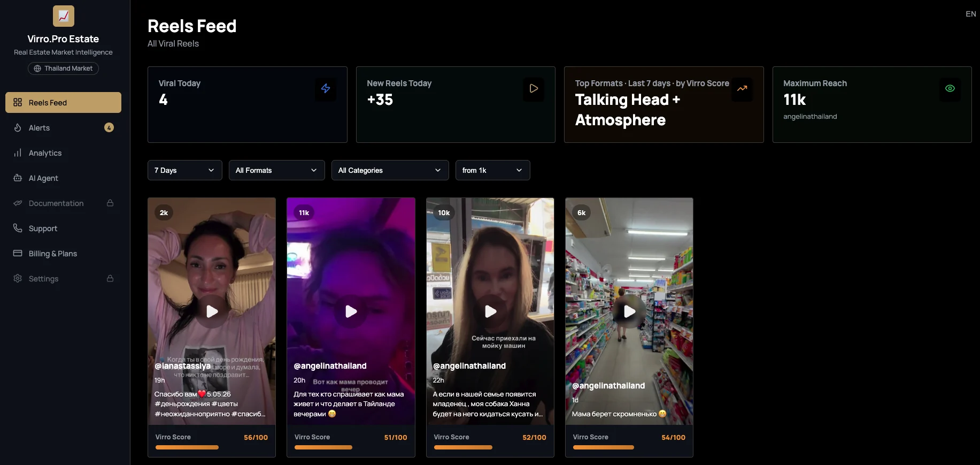Image resolution: width=980 pixels, height=465 pixels.
Task: Switch language with the EN button
Action: pos(971,14)
